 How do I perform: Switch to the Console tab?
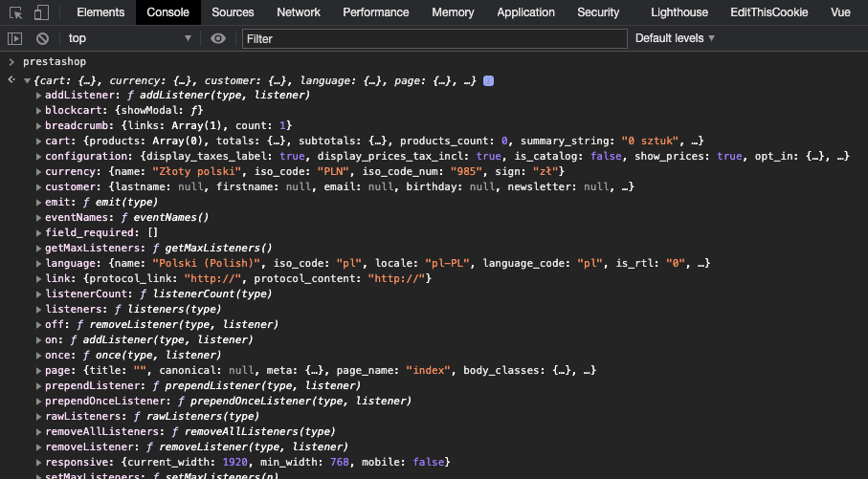(x=167, y=12)
